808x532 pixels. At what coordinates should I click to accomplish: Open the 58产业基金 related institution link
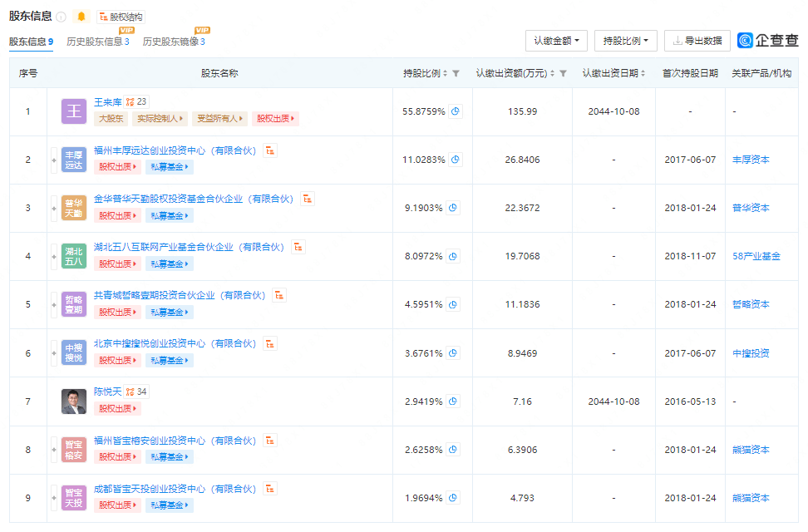pyautogui.click(x=756, y=256)
